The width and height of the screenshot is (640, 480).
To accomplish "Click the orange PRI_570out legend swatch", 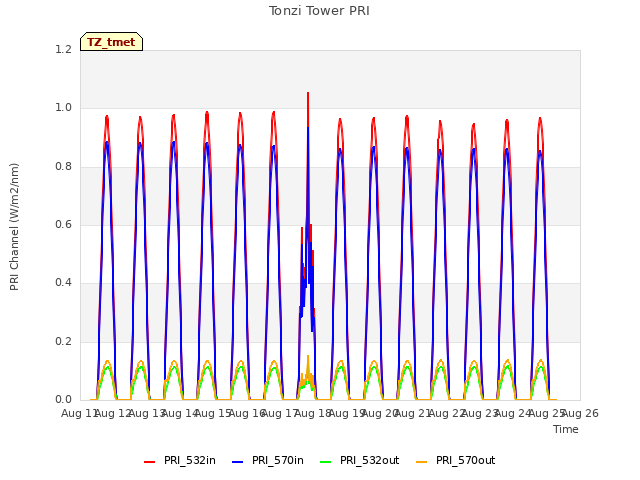I will click(421, 461).
